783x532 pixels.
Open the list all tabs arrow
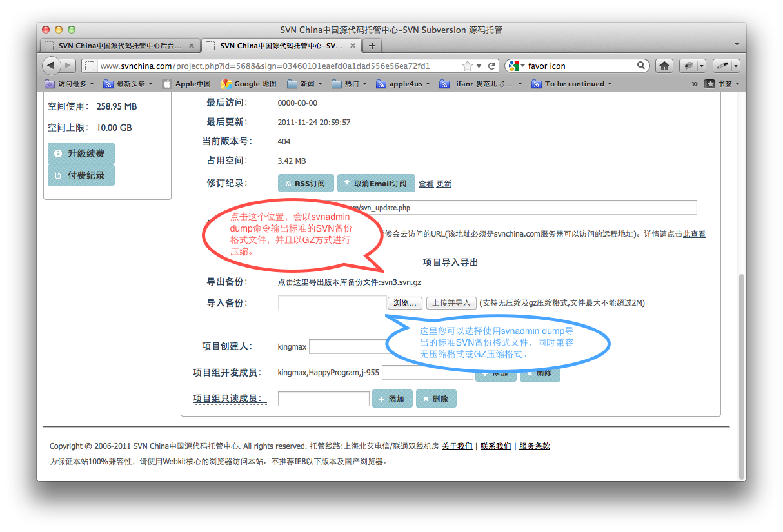coord(737,44)
